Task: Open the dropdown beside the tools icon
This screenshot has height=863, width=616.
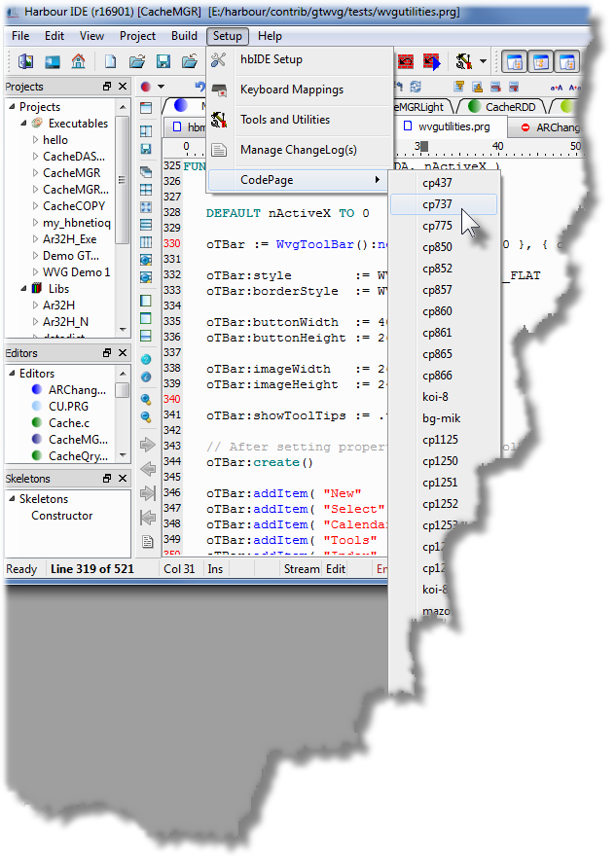Action: pos(483,61)
